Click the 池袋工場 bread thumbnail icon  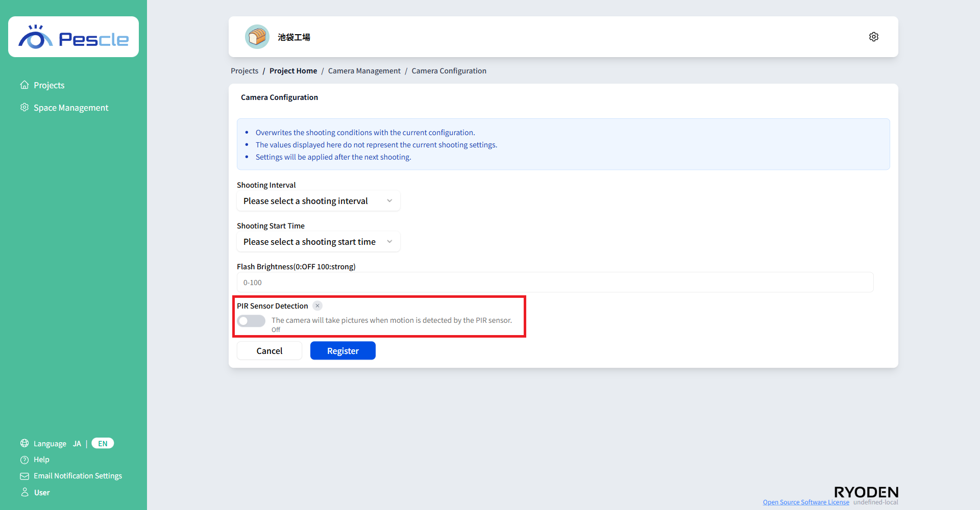pyautogui.click(x=257, y=36)
